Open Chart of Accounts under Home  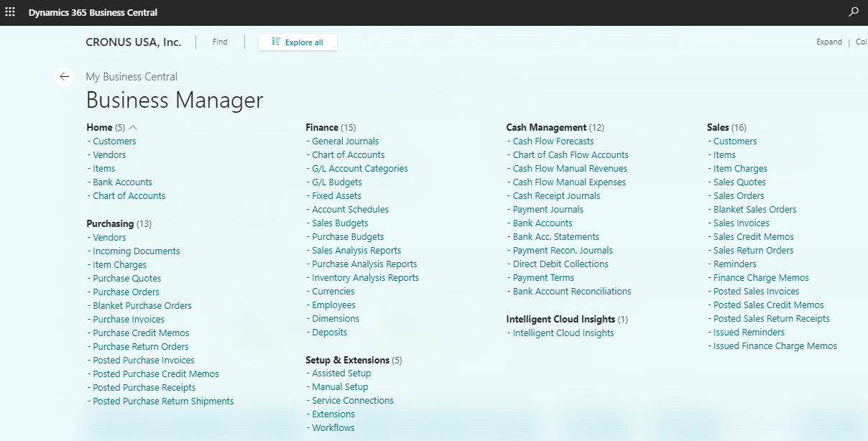tap(129, 196)
